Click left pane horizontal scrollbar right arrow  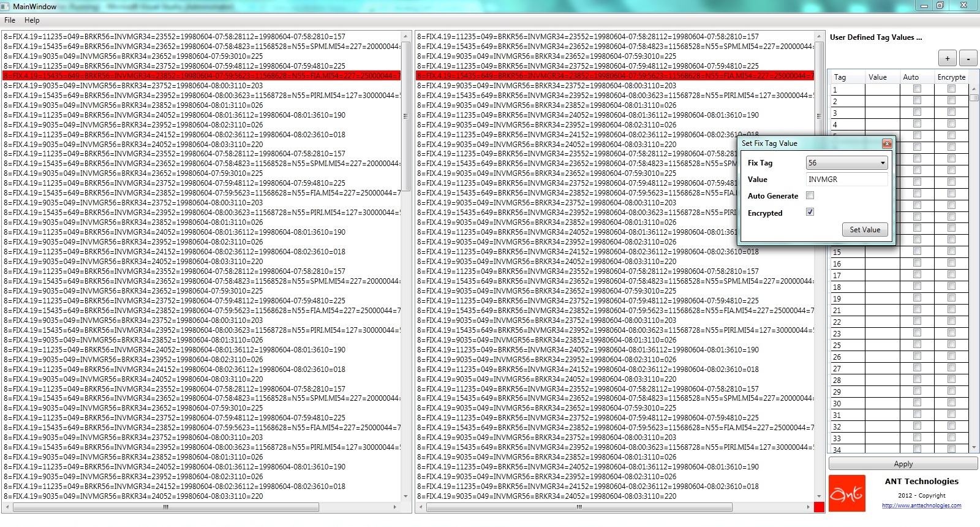(395, 507)
